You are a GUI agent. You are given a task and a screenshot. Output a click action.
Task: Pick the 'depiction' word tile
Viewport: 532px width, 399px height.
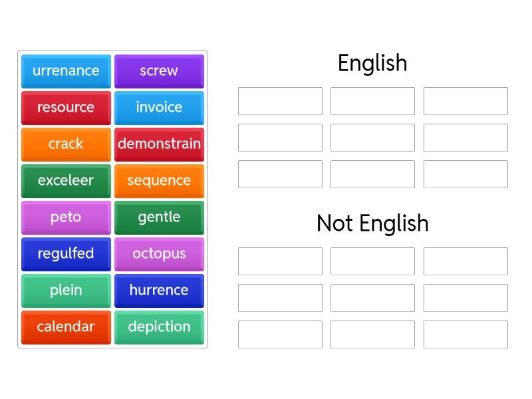point(159,327)
